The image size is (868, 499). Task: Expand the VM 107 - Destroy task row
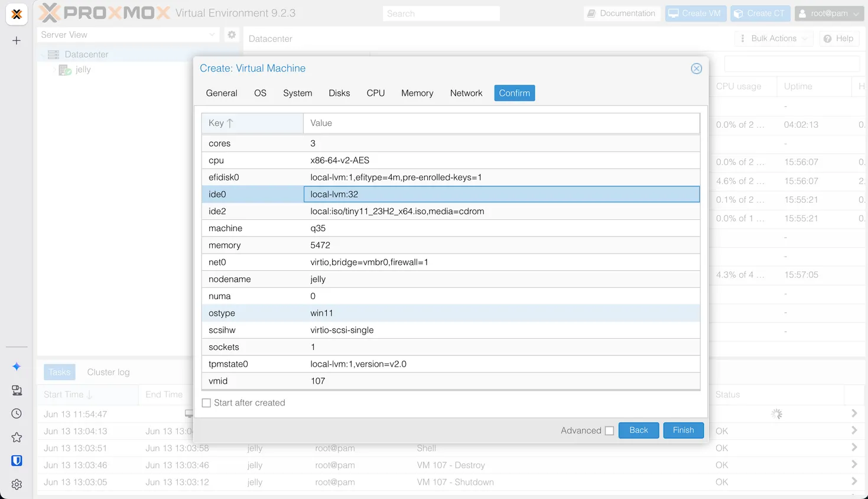(x=854, y=465)
